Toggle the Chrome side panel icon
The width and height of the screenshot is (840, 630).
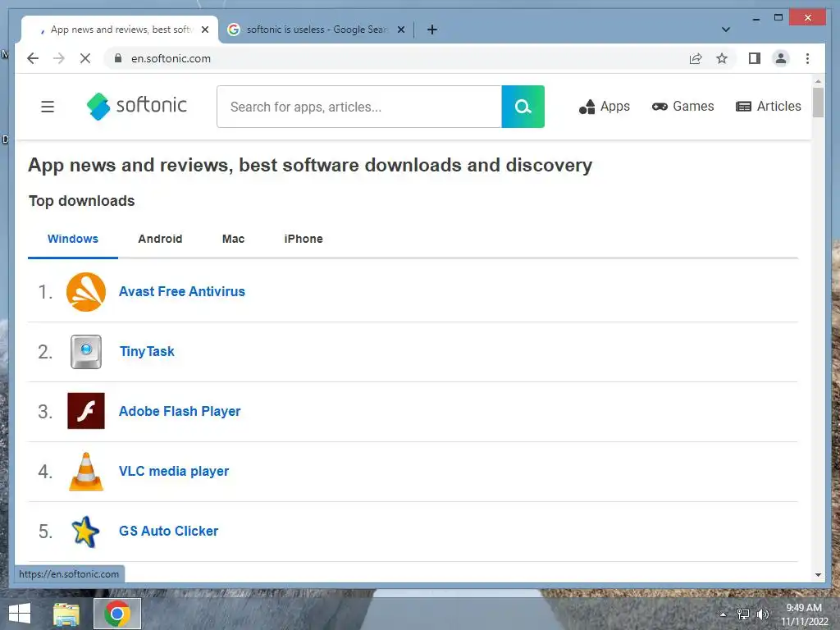755,58
